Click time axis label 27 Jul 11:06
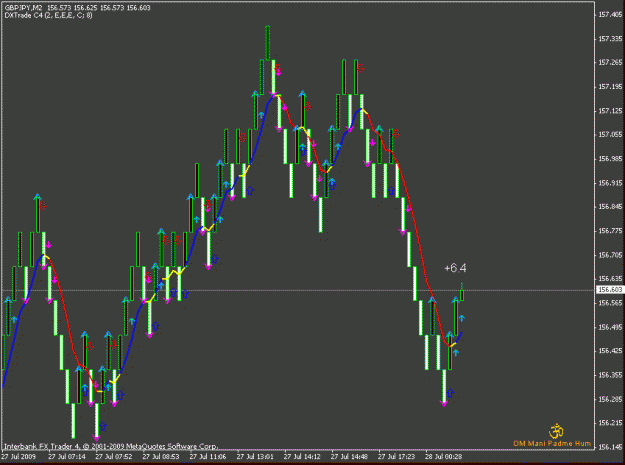The width and height of the screenshot is (625, 465). tap(208, 457)
